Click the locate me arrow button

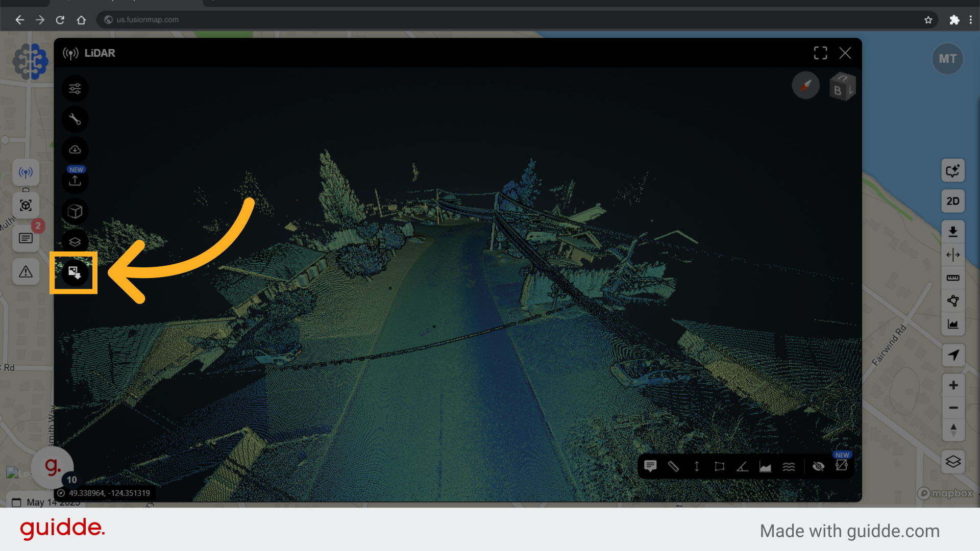coord(953,355)
